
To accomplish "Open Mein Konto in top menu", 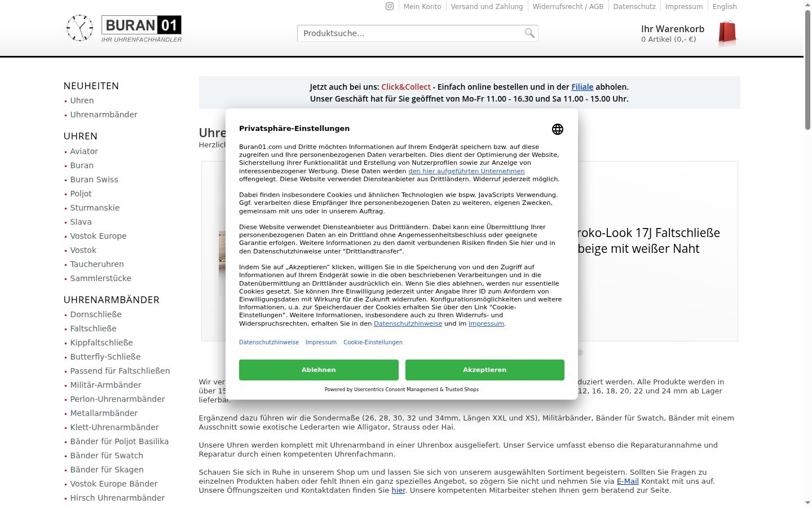I will coord(422,7).
